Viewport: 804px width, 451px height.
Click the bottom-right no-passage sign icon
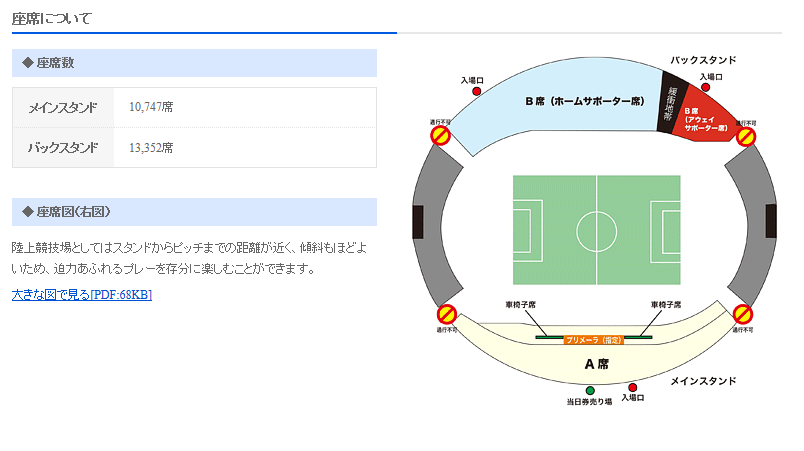click(x=742, y=315)
